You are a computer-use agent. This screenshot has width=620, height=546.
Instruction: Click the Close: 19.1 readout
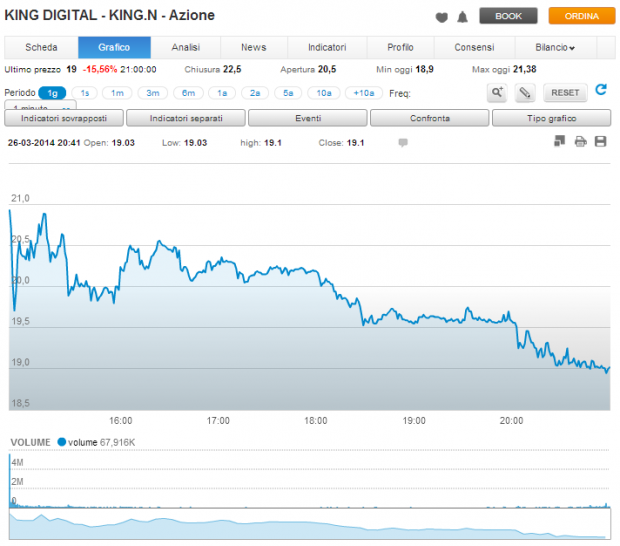(341, 143)
